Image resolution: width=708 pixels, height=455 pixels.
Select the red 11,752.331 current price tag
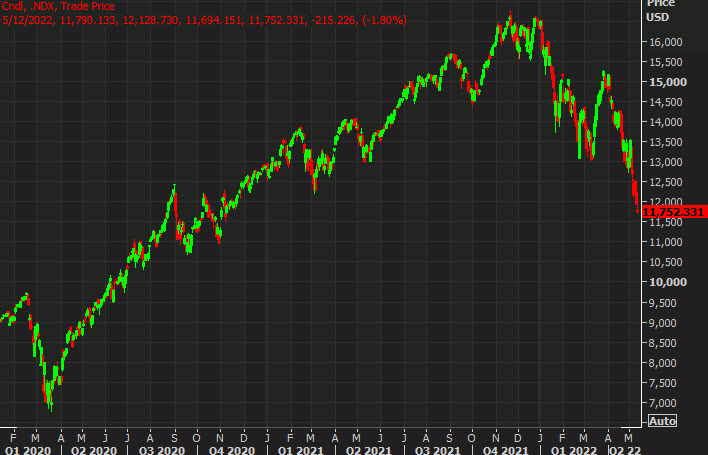[x=674, y=212]
